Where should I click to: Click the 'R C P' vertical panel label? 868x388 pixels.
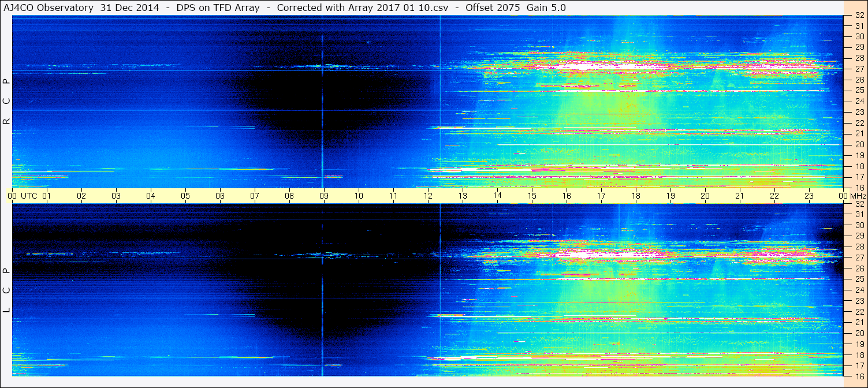[x=7, y=101]
